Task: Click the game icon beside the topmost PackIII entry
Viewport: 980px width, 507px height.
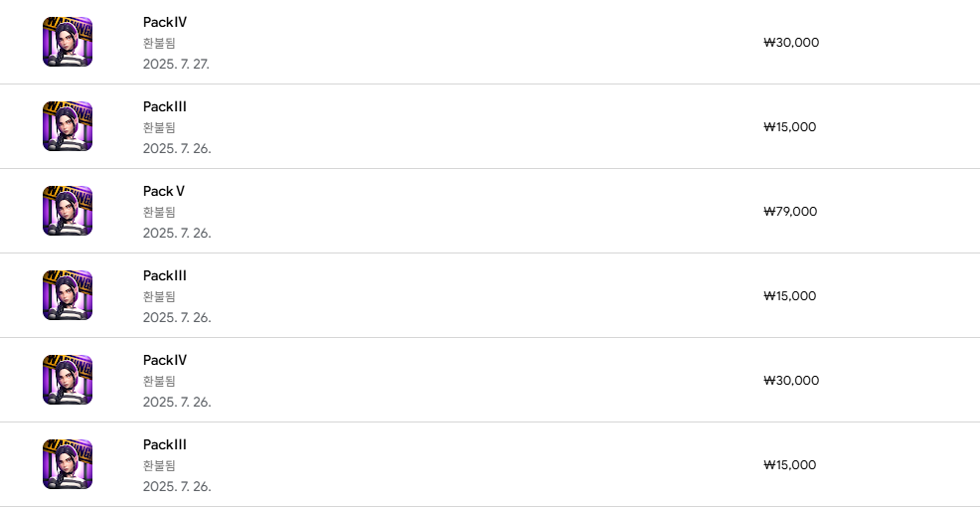Action: [x=68, y=126]
